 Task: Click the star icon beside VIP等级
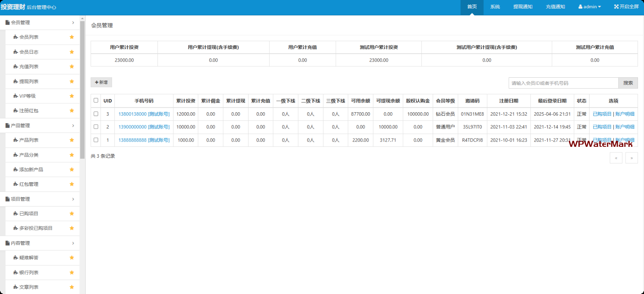[x=72, y=96]
